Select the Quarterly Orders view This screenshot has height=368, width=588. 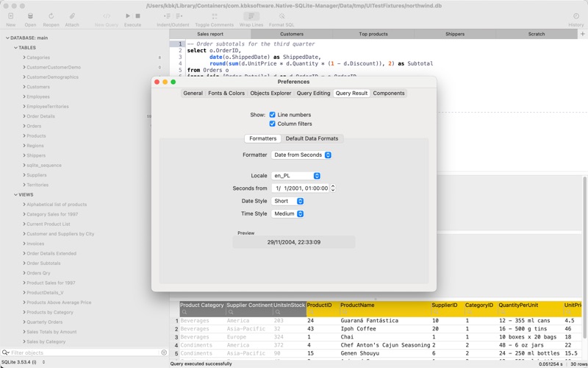tap(45, 322)
